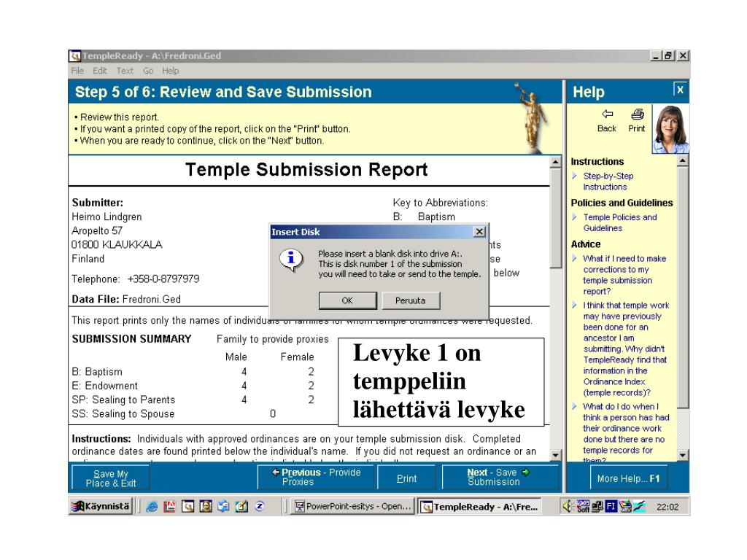Click the Help panel scrollbar thumb

[683, 287]
